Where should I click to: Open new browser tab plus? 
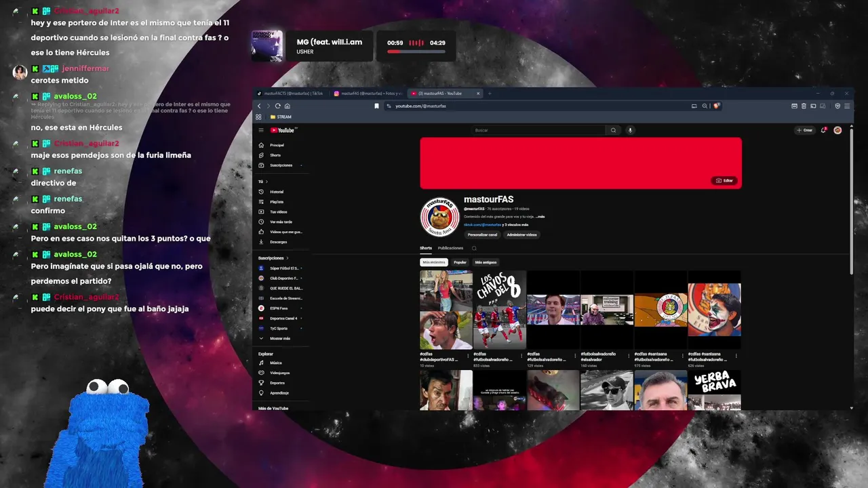490,94
